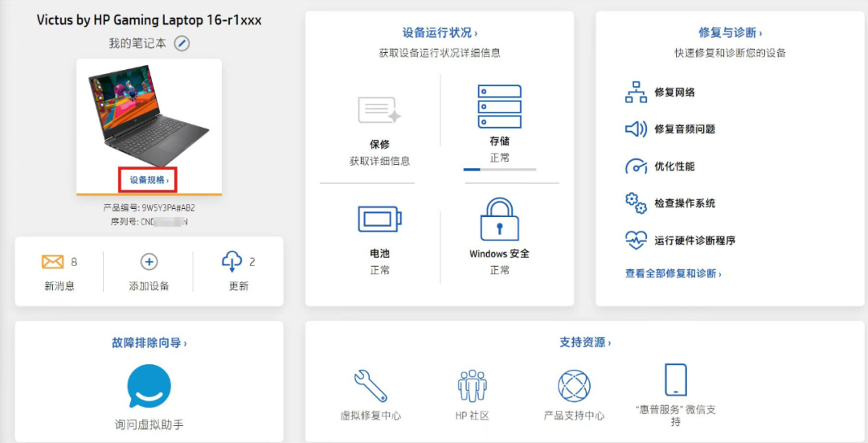Viewport: 868px width, 443px height.
Task: Click the Windows 安全 label
Action: (499, 253)
